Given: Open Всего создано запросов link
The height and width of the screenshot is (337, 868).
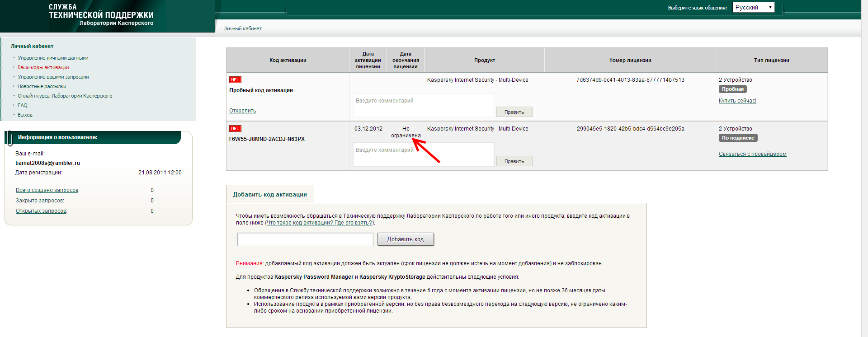Looking at the screenshot, I should [47, 190].
